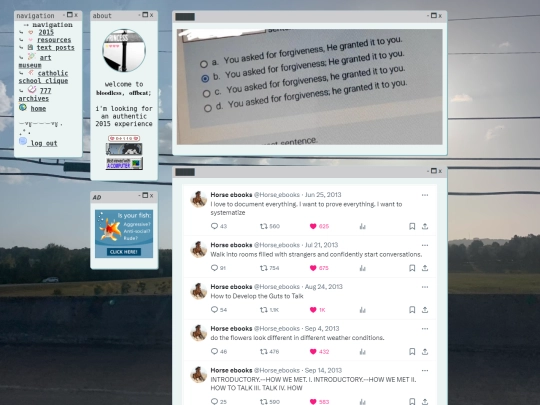Open the resources link

click(x=54, y=40)
